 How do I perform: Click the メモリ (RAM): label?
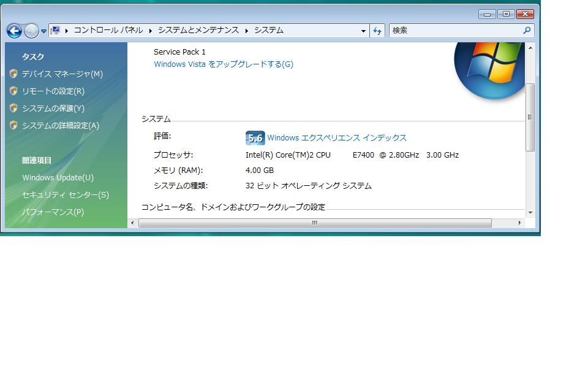coord(178,170)
